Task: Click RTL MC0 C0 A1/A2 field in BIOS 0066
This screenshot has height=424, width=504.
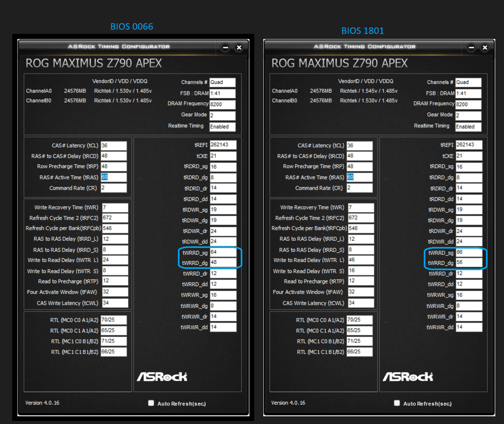Action: [x=114, y=320]
